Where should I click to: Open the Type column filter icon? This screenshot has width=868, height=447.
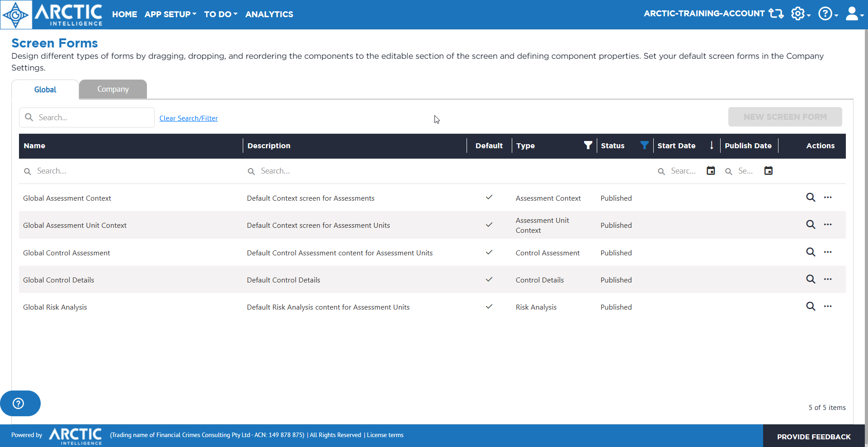pos(588,145)
